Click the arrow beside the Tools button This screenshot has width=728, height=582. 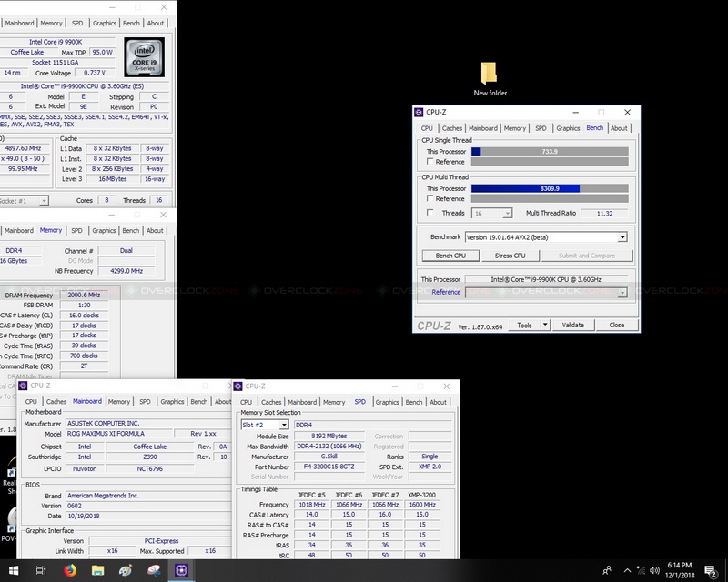pyautogui.click(x=546, y=325)
